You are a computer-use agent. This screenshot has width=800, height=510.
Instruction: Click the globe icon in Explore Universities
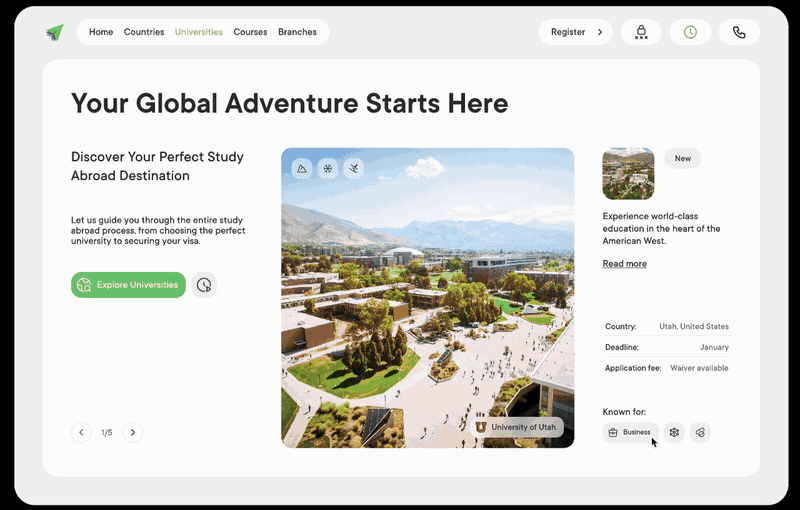tap(84, 285)
